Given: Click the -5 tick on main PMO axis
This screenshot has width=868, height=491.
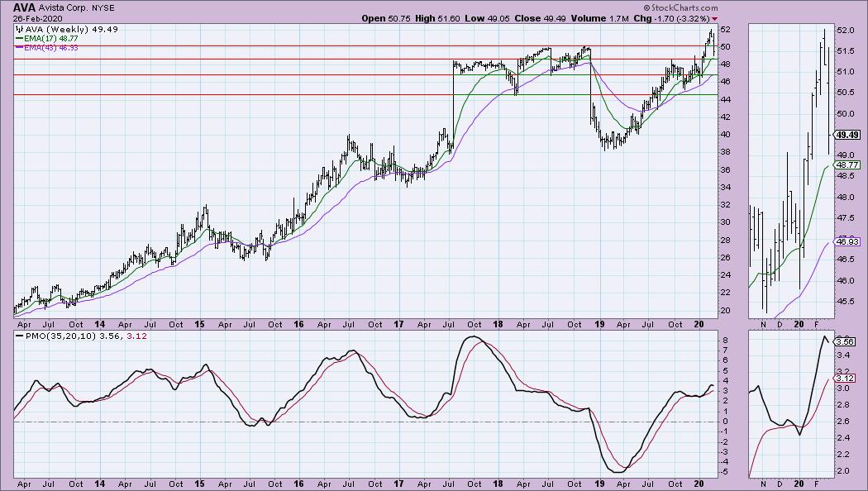Looking at the screenshot, I should point(724,472).
